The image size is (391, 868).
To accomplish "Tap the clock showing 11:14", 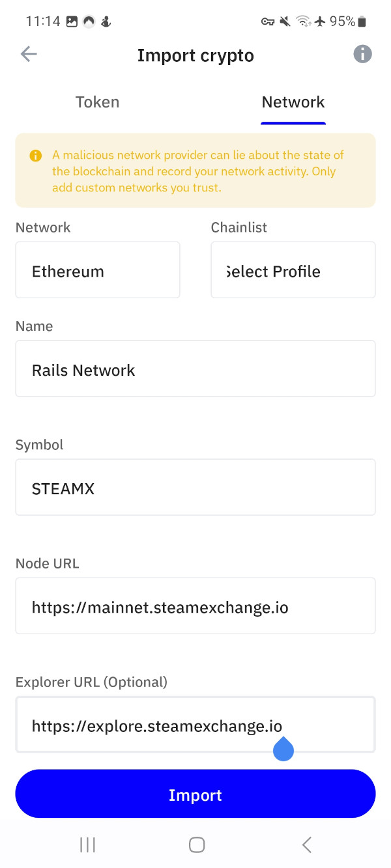I will coord(43,21).
